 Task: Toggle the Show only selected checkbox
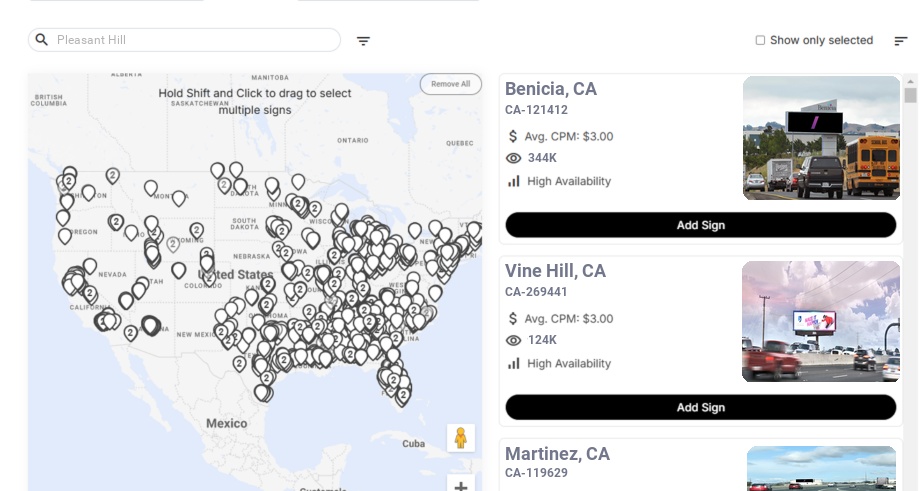[x=760, y=40]
